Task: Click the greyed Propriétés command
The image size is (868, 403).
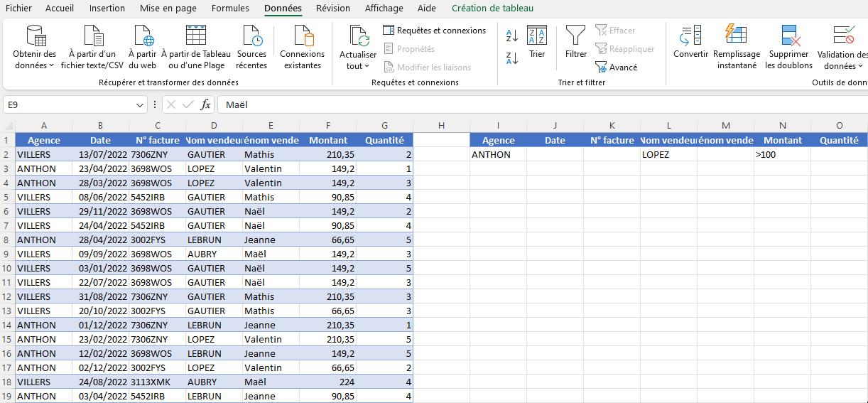Action: tap(409, 49)
